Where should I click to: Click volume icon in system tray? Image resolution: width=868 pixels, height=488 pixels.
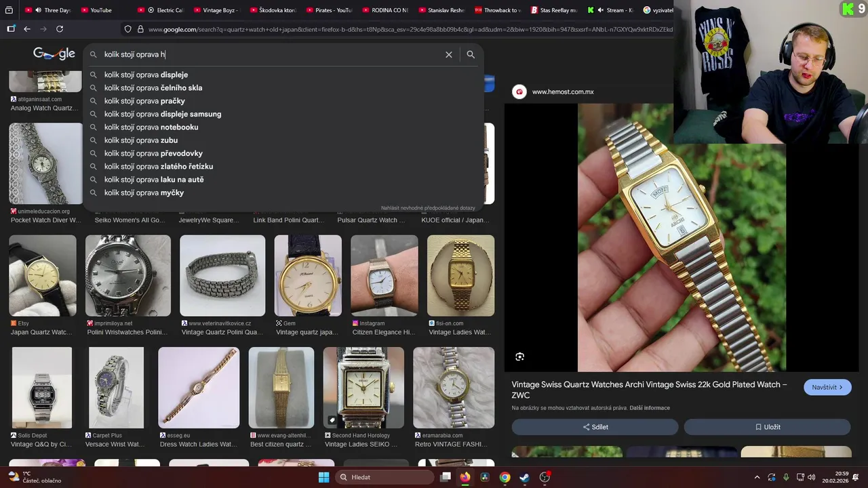click(813, 477)
